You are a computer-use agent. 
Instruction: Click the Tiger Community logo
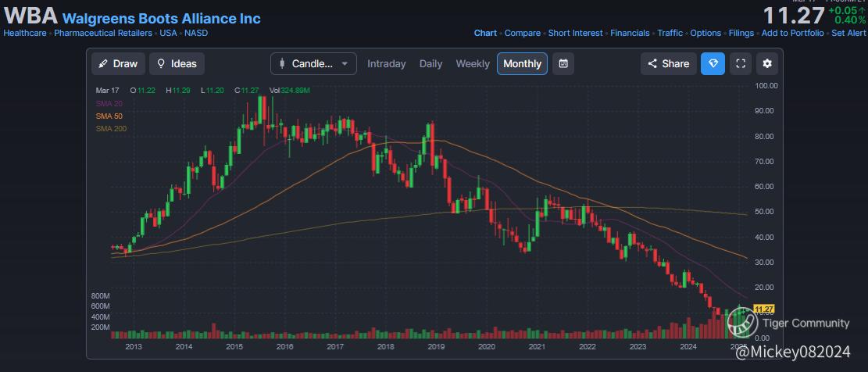pyautogui.click(x=742, y=322)
